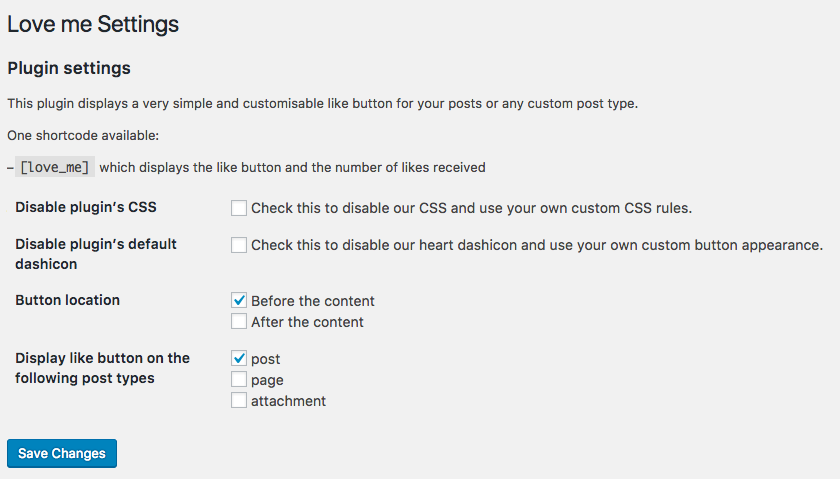Click the 'After the content' label text

307,322
